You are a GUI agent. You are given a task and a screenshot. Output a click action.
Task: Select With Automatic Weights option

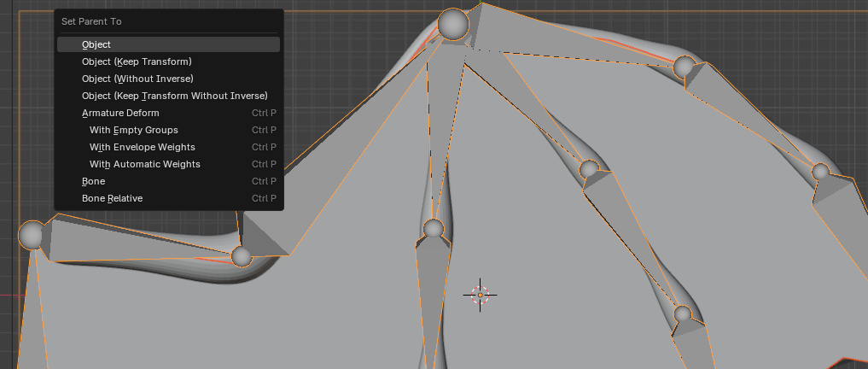click(x=168, y=165)
